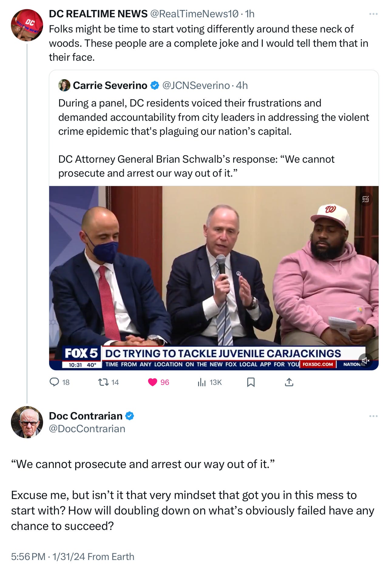Screen dimensions: 392x570
Task: Open Doc Contrarian profile picture
Action: 27,422
